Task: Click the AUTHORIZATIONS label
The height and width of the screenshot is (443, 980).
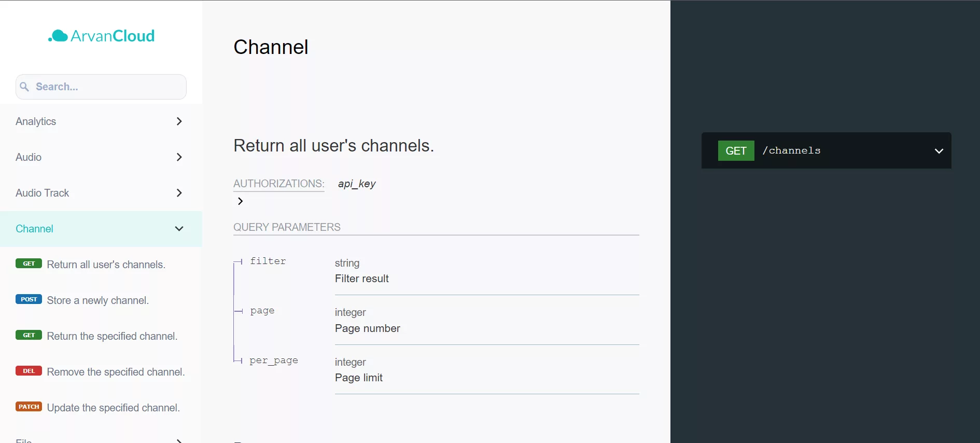Action: (x=278, y=184)
